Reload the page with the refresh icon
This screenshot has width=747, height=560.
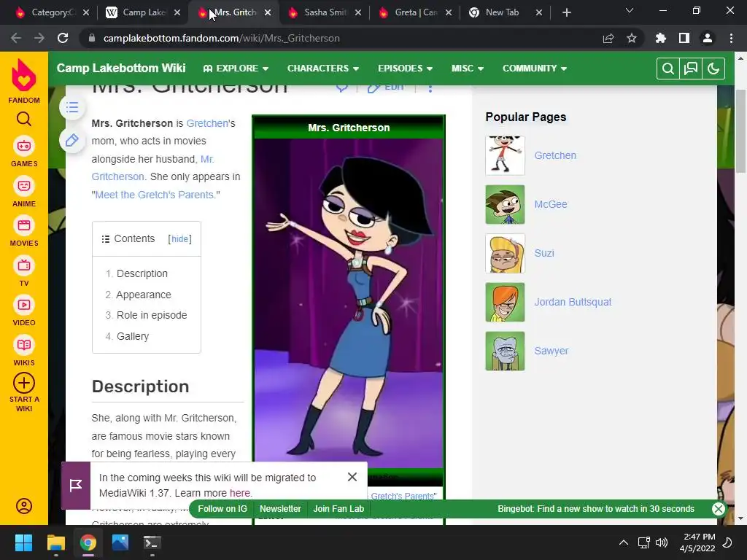[63, 38]
